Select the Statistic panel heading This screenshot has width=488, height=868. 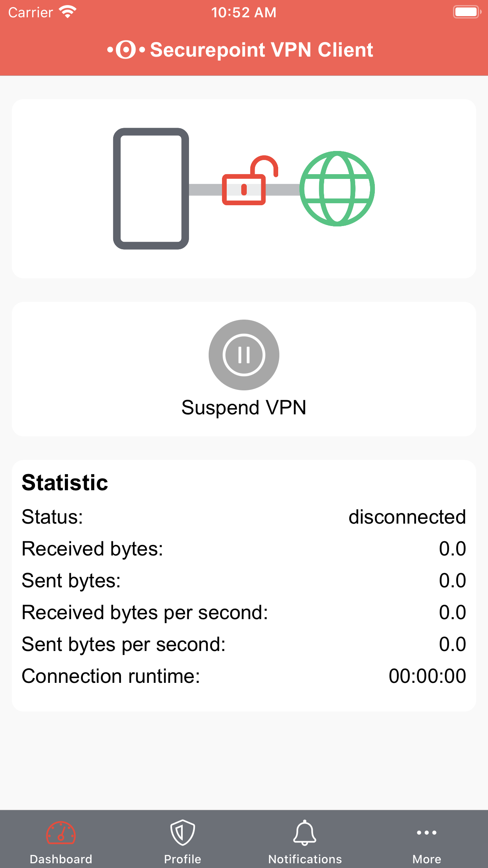click(65, 483)
